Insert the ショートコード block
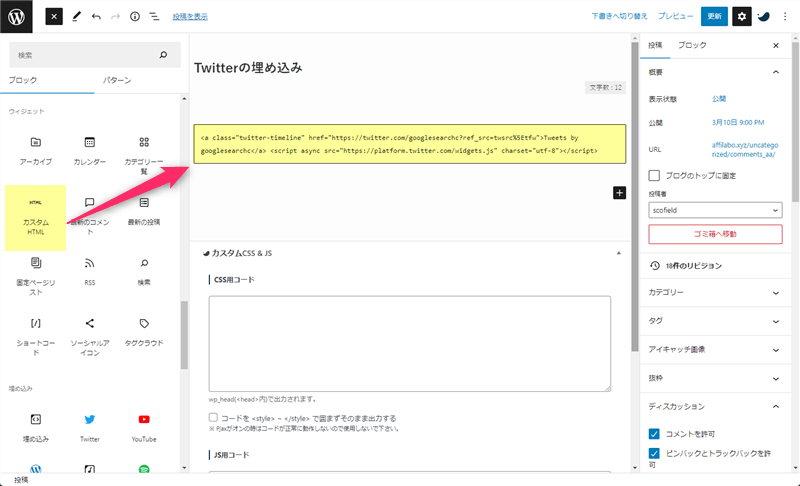 tap(36, 337)
